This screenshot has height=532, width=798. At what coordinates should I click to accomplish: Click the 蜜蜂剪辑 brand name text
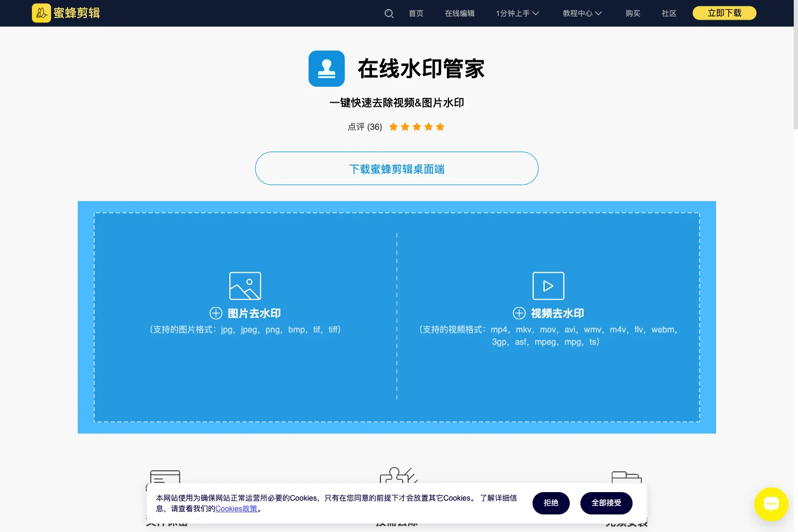77,13
